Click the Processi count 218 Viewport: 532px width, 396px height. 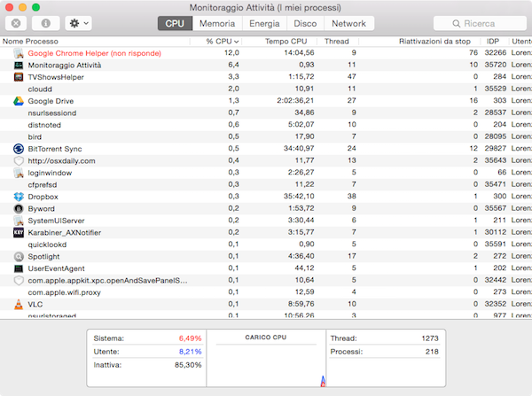(x=432, y=352)
